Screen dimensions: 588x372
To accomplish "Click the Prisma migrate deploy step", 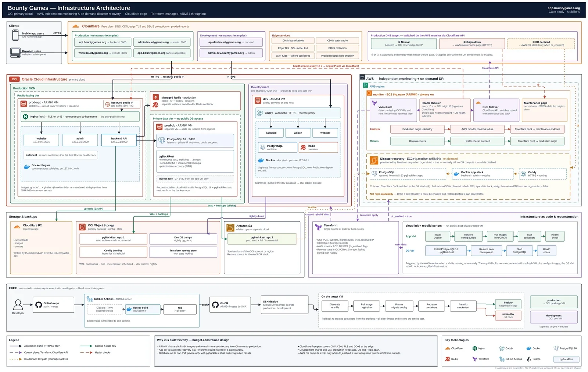I will point(399,306).
